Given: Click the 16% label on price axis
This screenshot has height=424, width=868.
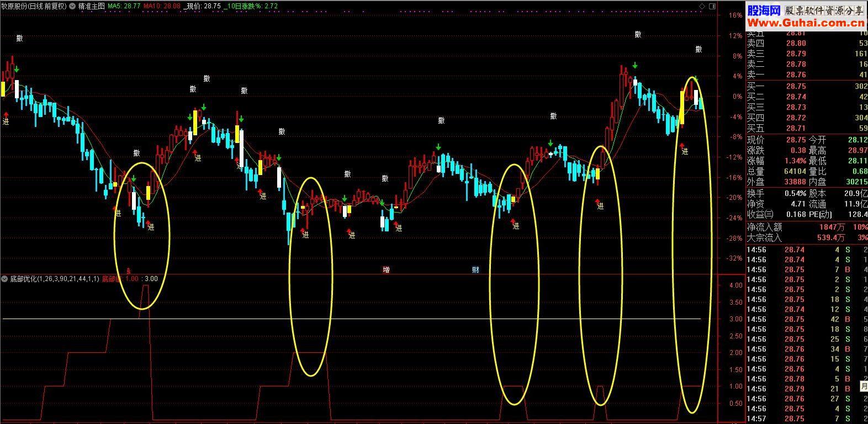Looking at the screenshot, I should click(735, 15).
